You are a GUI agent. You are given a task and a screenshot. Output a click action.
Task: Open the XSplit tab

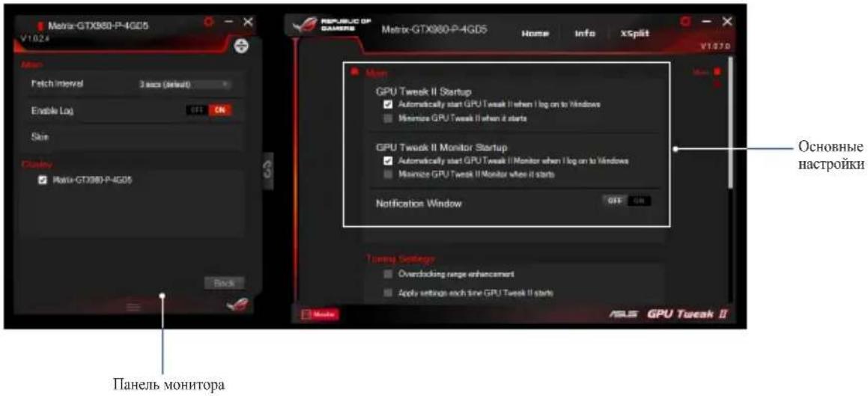(x=634, y=33)
